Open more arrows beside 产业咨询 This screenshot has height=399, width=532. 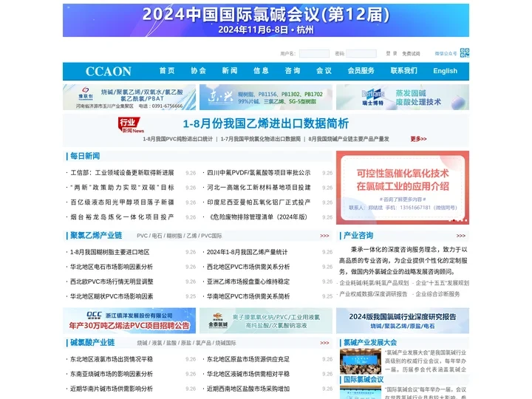click(461, 236)
